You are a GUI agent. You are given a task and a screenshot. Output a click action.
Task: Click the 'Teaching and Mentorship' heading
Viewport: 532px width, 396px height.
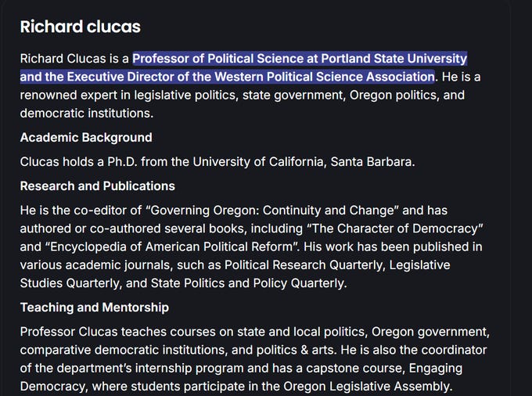point(94,308)
